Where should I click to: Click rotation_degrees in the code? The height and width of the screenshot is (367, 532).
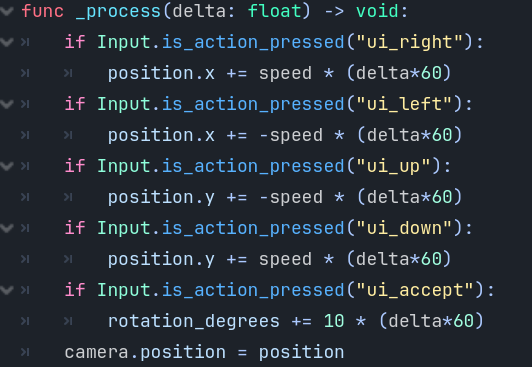pos(194,321)
